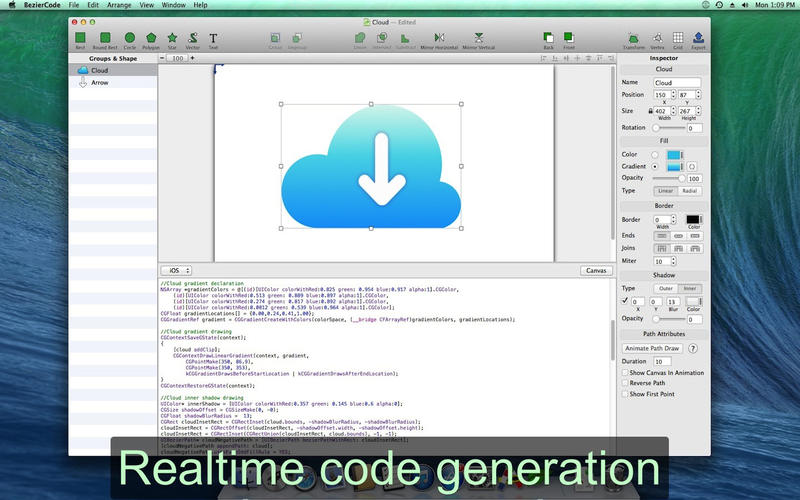This screenshot has height=500, width=800.
Task: Click the Animate Path Draw button
Action: point(655,348)
